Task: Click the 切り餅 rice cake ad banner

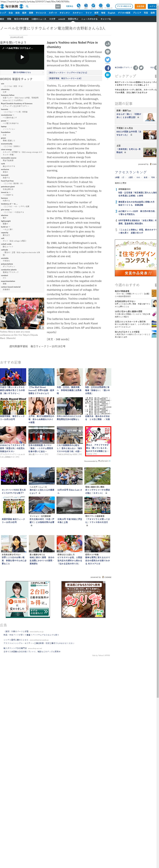Action: click(x=83, y=599)
